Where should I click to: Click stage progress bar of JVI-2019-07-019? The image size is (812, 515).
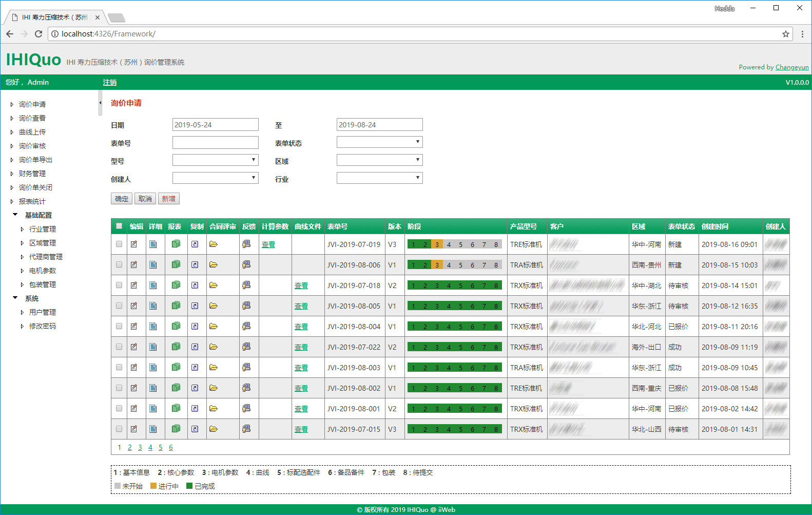coord(455,244)
